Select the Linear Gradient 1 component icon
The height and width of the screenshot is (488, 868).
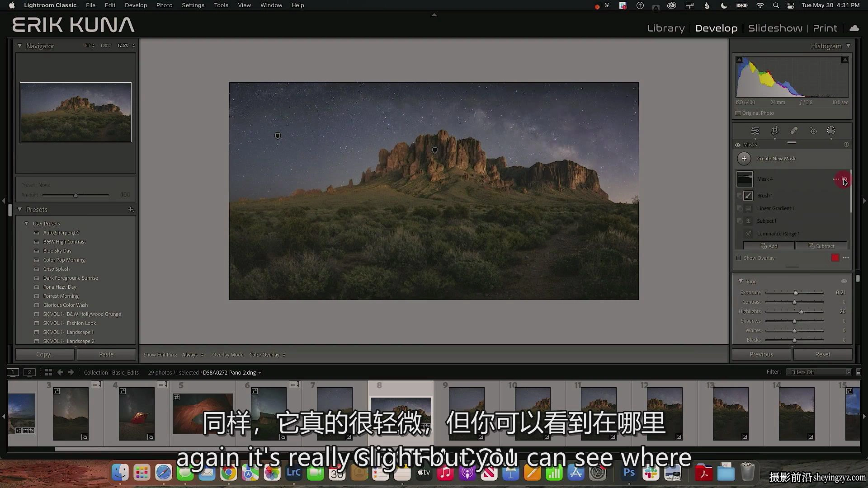coord(749,208)
